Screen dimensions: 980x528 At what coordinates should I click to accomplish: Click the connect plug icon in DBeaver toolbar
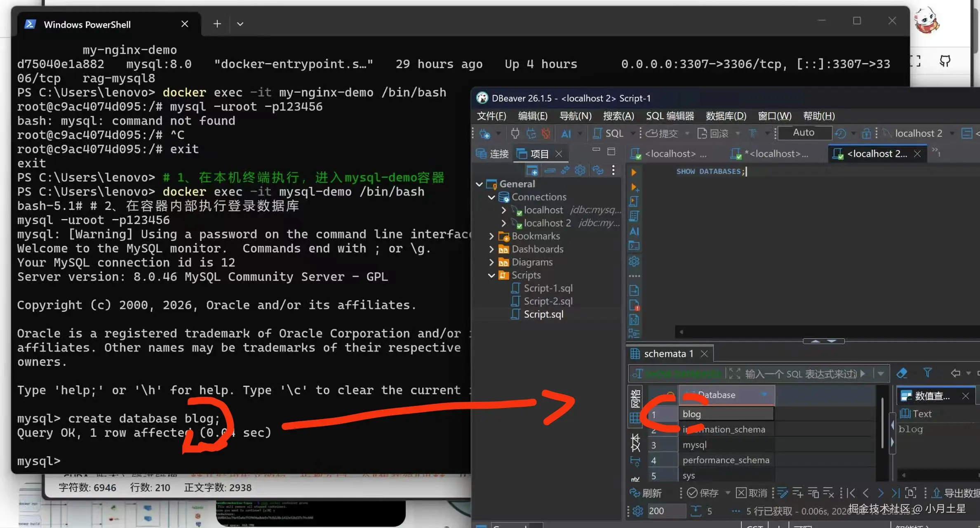coord(515,133)
